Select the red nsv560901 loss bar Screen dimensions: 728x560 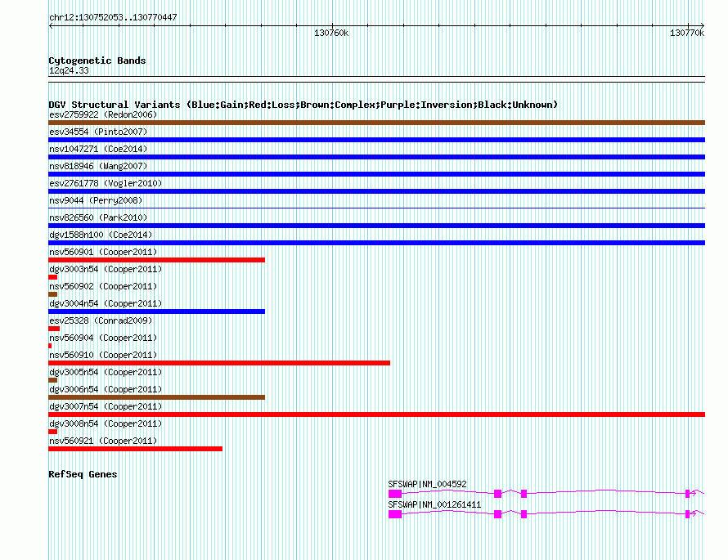tap(156, 260)
